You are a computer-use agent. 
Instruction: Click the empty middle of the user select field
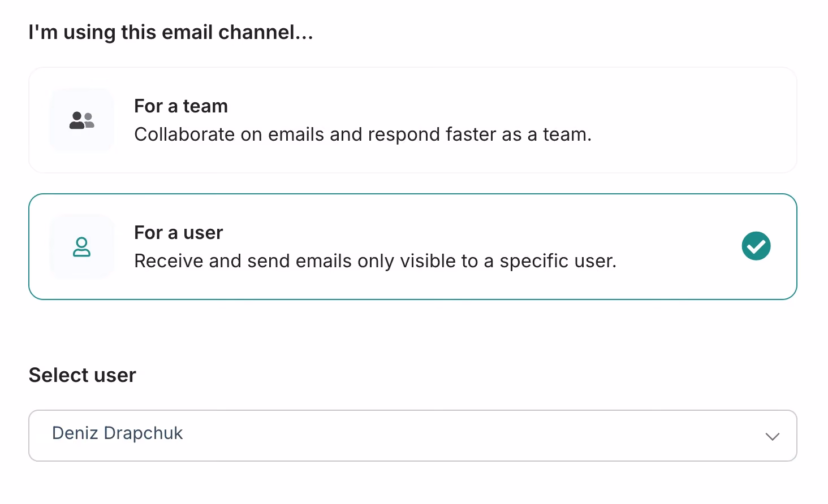click(452, 436)
